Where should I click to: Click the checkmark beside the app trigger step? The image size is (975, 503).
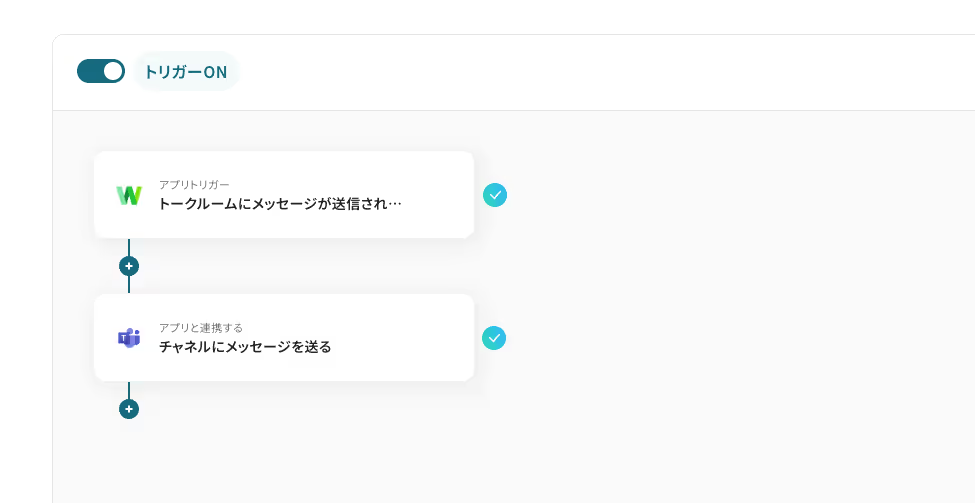point(495,195)
